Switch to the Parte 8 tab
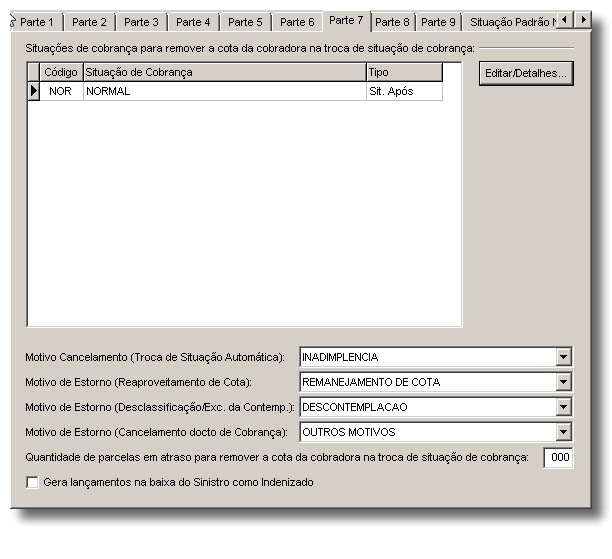 point(392,22)
